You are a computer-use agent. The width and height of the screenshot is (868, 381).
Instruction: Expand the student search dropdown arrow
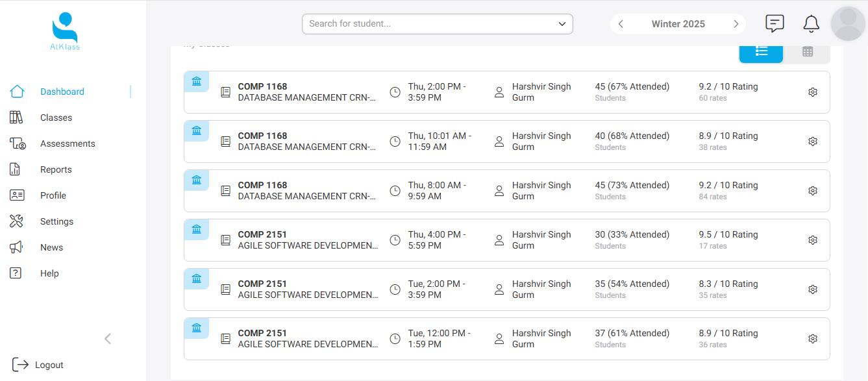pyautogui.click(x=562, y=24)
